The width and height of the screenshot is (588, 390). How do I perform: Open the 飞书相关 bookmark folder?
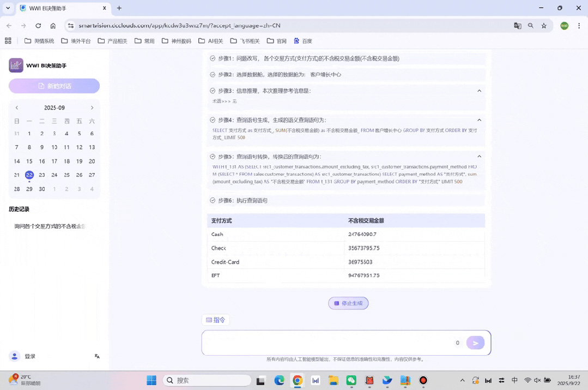pyautogui.click(x=245, y=41)
